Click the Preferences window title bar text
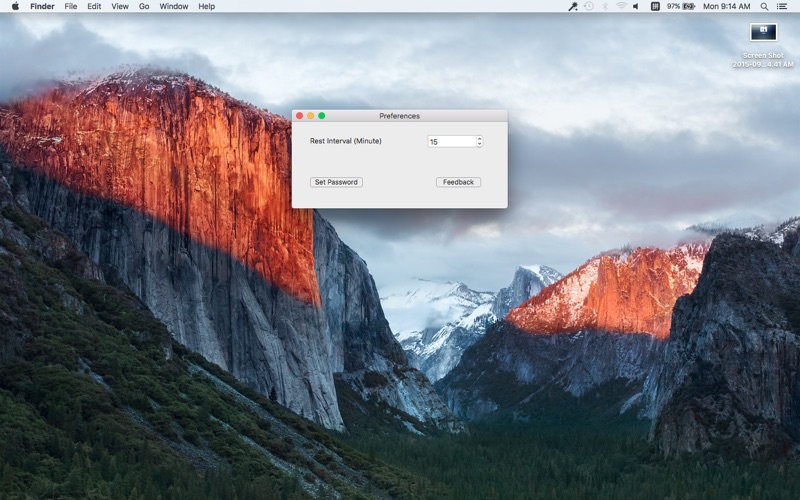This screenshot has height=500, width=800. click(x=399, y=116)
